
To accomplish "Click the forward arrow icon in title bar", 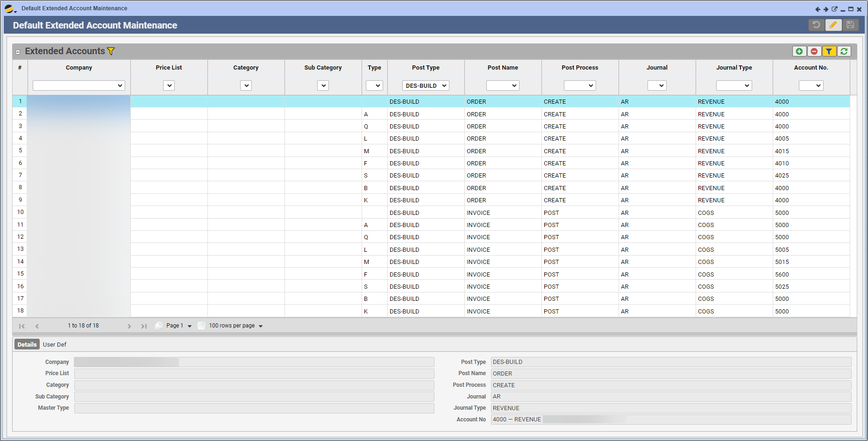I will (826, 9).
